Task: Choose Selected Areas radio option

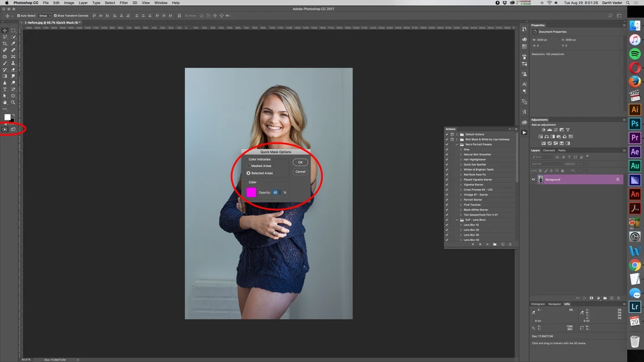Action: click(249, 173)
